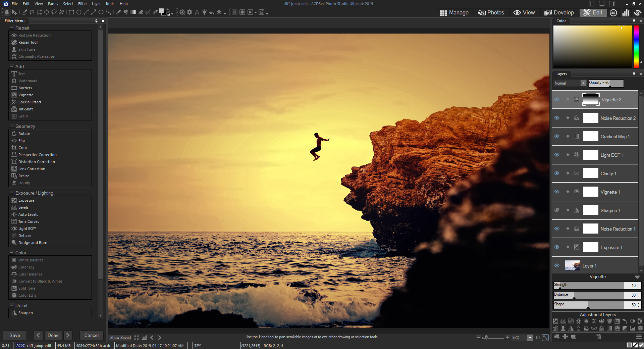The height and width of the screenshot is (349, 644).
Task: Select the Lasso selection tool
Action: click(54, 12)
